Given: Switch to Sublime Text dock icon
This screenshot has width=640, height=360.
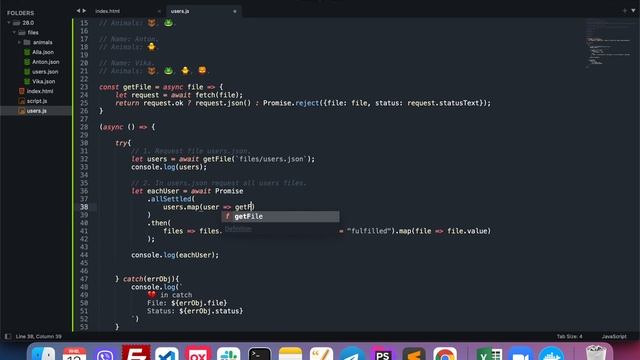Looking at the screenshot, I should pyautogui.click(x=414, y=353).
